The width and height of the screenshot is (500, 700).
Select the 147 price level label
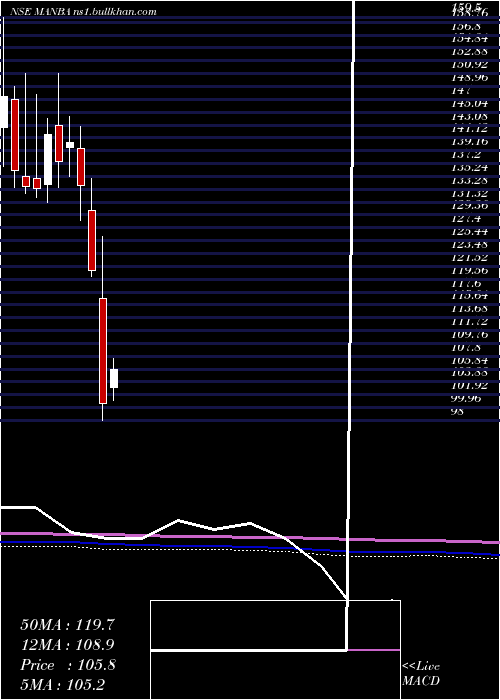462,91
